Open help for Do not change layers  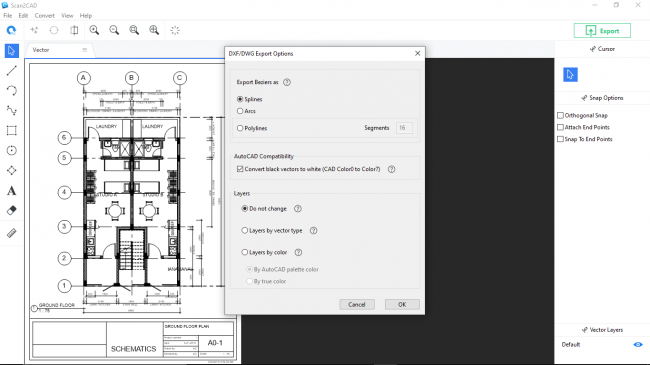click(x=298, y=209)
